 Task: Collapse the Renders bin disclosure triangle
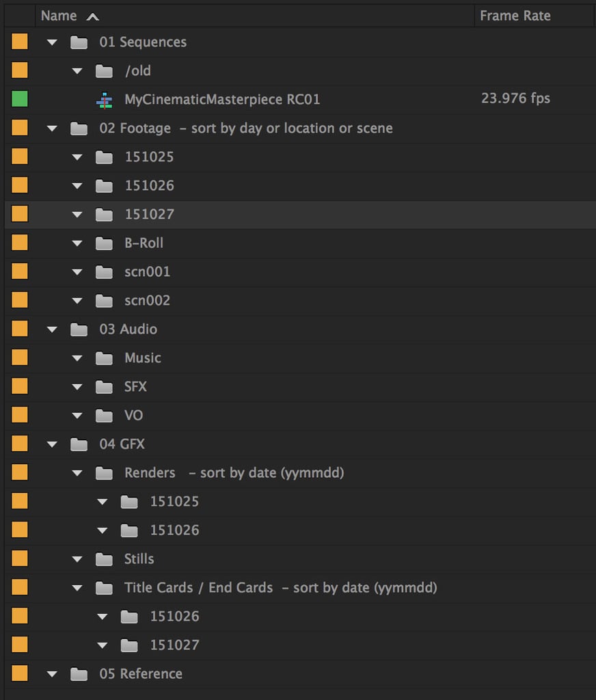(77, 473)
